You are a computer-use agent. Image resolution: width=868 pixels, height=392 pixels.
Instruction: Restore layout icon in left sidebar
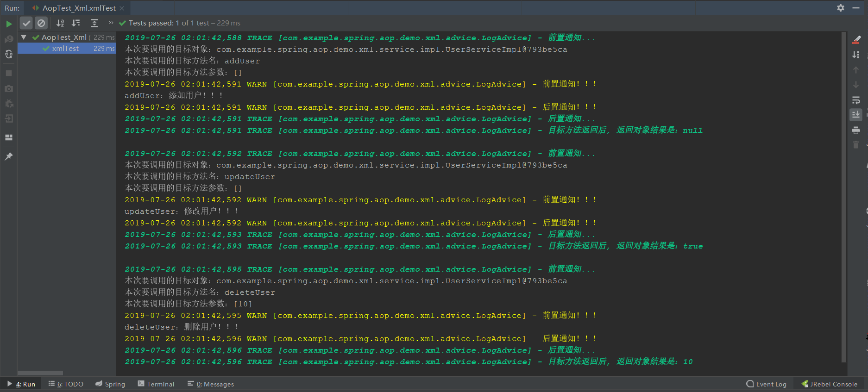coord(9,137)
